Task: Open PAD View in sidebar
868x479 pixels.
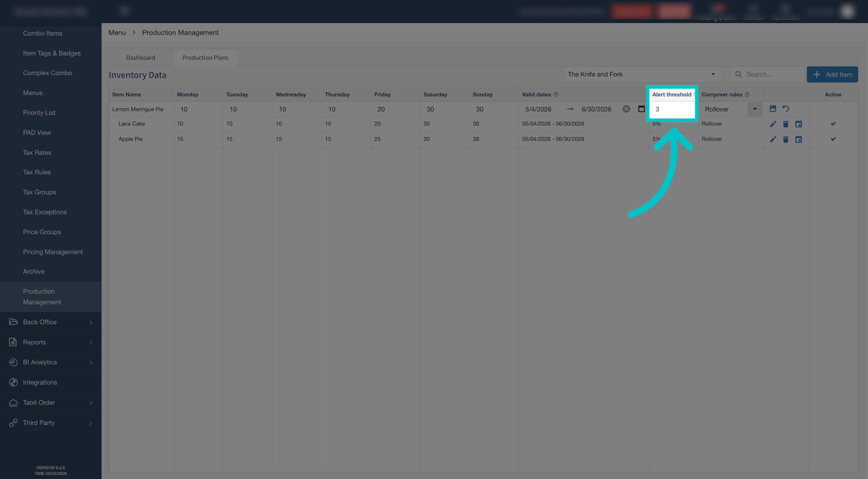Action: point(37,133)
